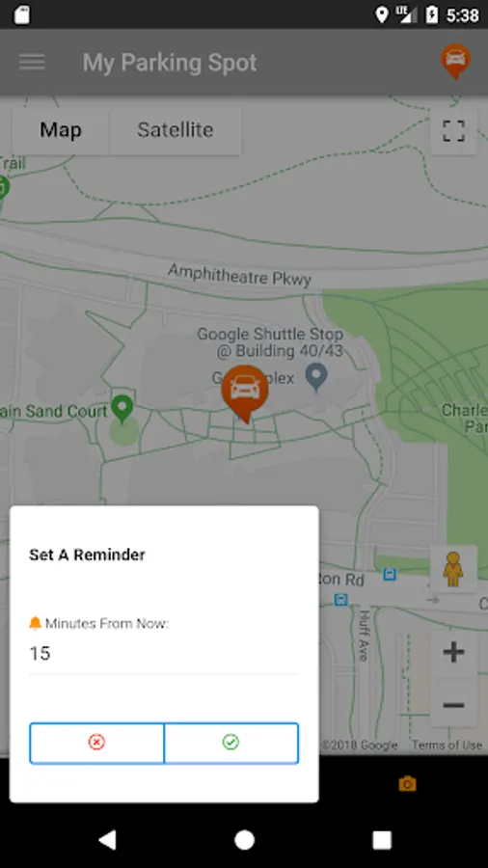Tap the Android back navigation button
The image size is (488, 868).
[x=107, y=840]
